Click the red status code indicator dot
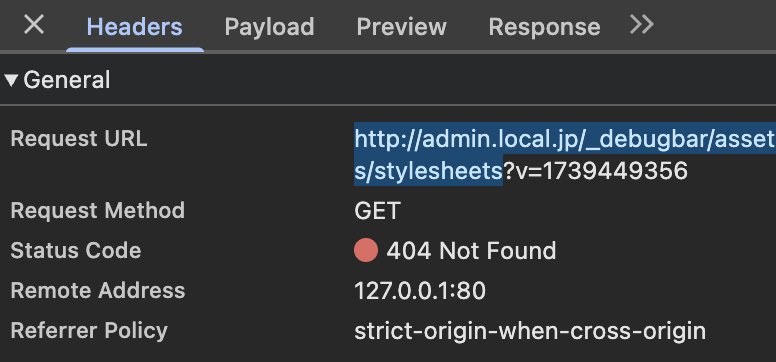Image resolution: width=776 pixels, height=362 pixels. click(366, 250)
